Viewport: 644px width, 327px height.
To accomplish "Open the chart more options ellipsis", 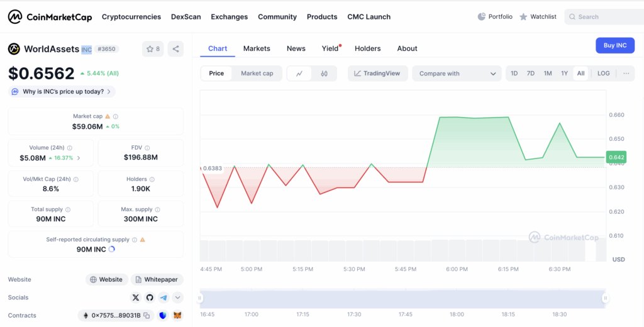I will [x=626, y=74].
